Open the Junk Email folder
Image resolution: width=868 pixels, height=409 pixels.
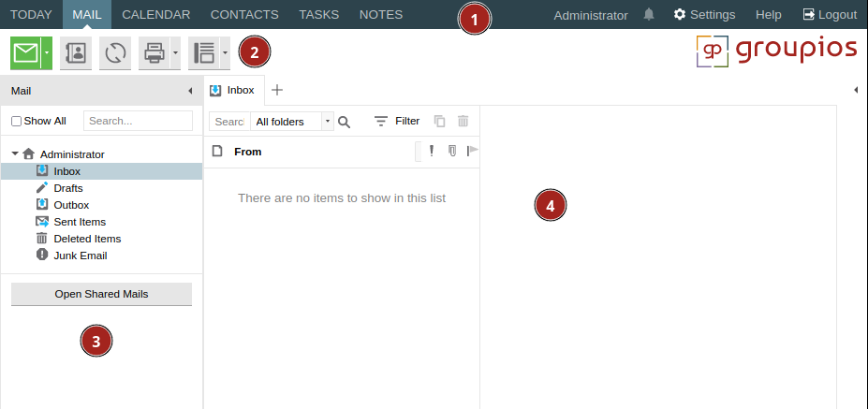coord(81,256)
